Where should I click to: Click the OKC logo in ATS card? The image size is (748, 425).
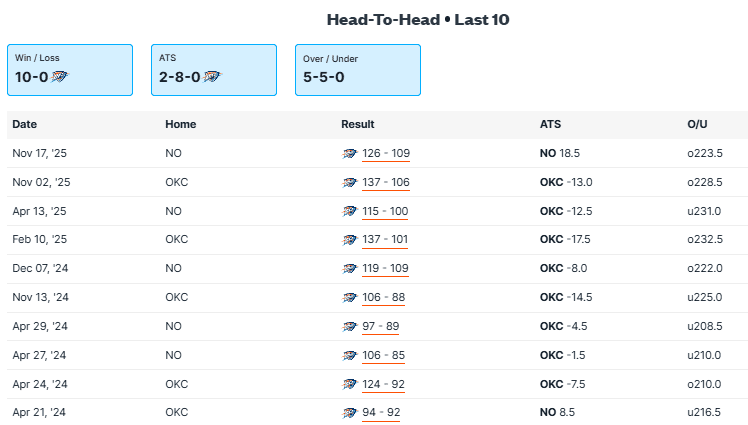(212, 76)
